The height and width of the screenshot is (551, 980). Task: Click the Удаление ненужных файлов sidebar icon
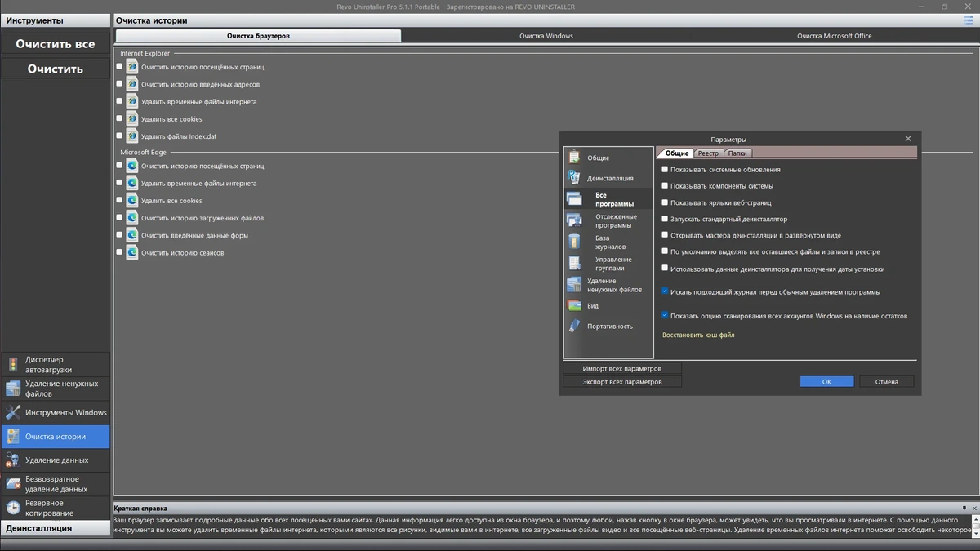12,389
